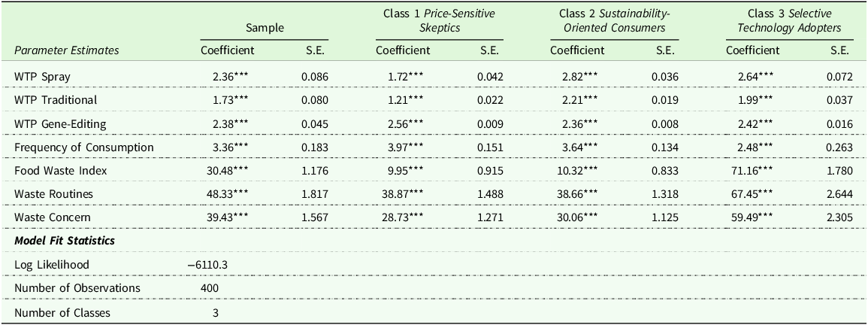
Task: Click the Model Fit Statistics heading
Action: (x=64, y=241)
